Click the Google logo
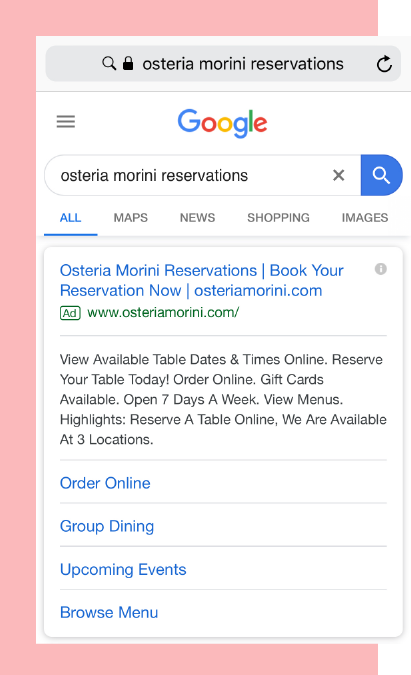This screenshot has height=675, width=411. point(222,123)
